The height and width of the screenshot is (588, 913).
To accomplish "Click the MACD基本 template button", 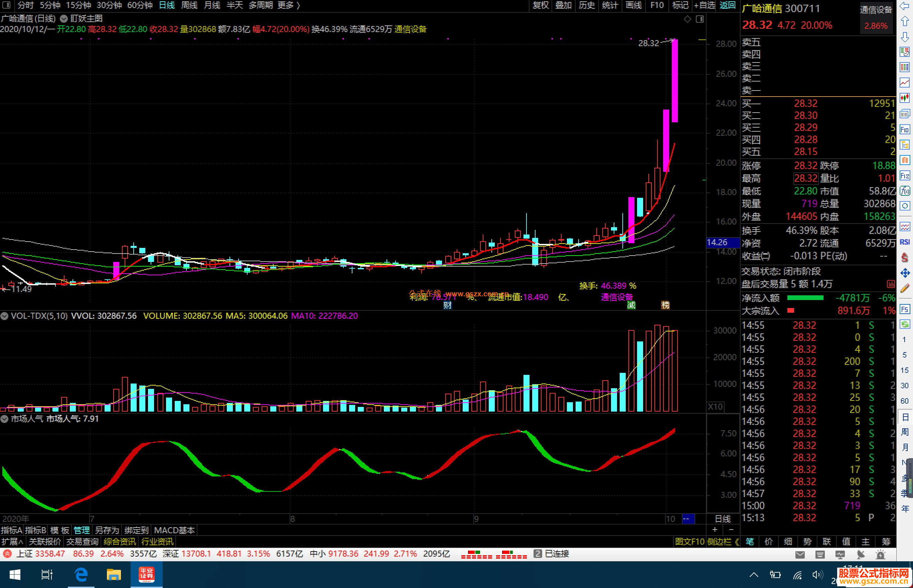I will (x=174, y=530).
